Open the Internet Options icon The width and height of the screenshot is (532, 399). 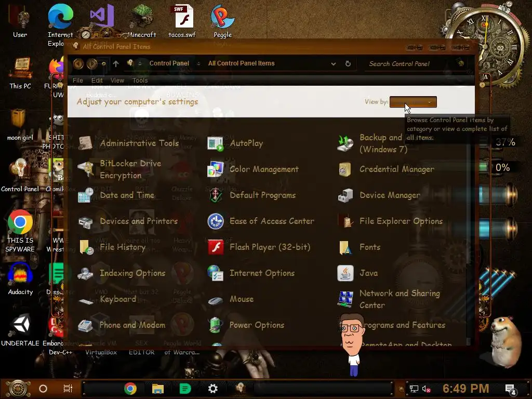click(x=216, y=273)
